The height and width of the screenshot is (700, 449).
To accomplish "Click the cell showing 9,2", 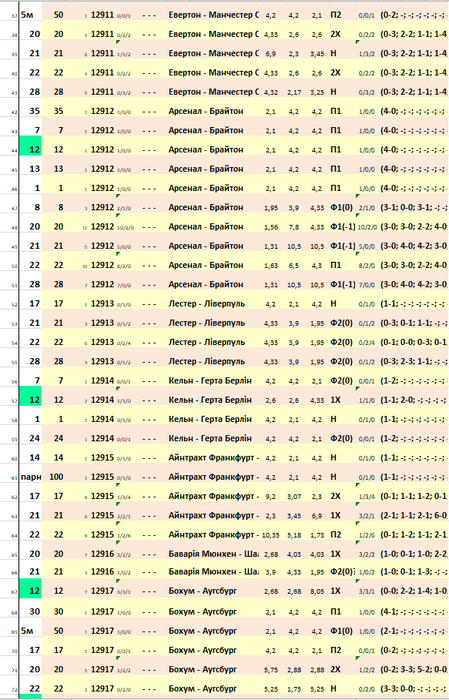I will [270, 496].
